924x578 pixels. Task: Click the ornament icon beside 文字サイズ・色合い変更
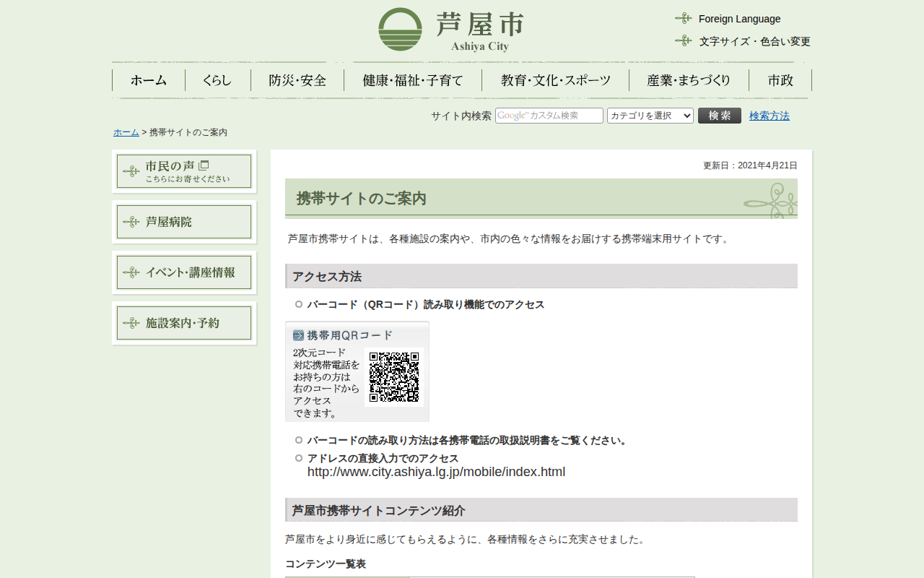(683, 41)
